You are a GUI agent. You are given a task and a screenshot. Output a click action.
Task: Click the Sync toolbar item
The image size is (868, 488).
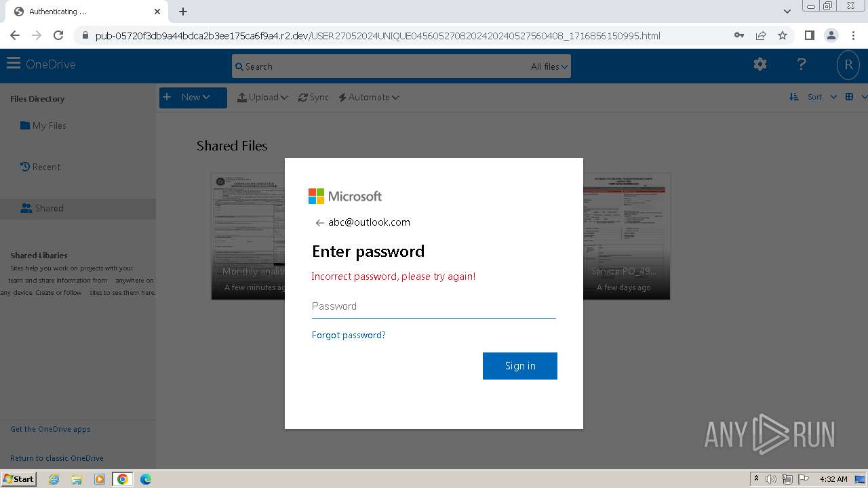pos(313,97)
